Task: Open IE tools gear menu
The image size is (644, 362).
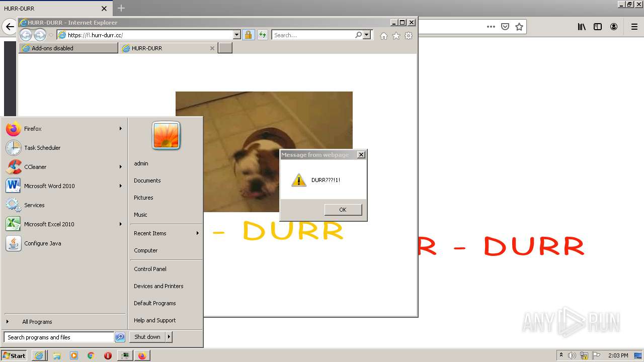Action: click(409, 36)
